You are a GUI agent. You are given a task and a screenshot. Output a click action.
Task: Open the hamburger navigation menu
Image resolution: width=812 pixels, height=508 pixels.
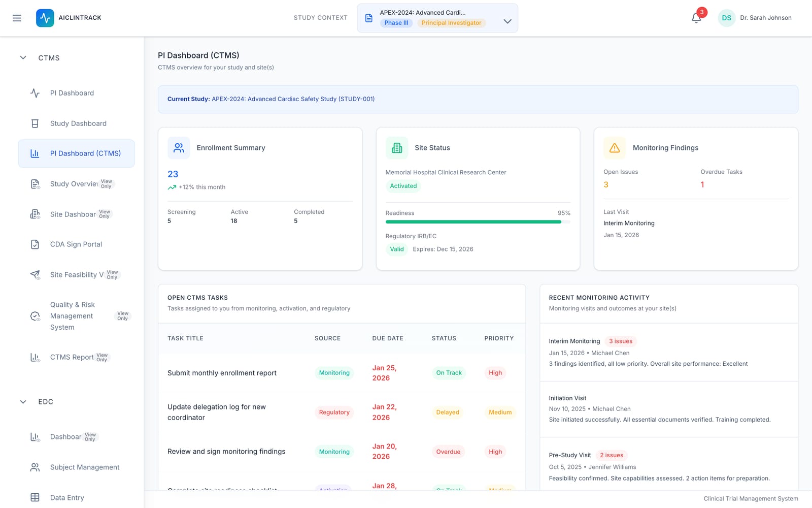coord(17,18)
